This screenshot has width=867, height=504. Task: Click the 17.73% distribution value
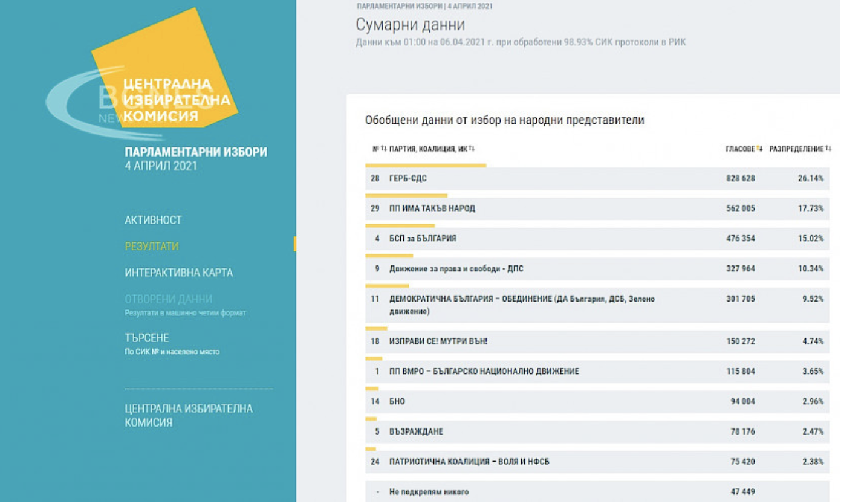click(x=811, y=208)
